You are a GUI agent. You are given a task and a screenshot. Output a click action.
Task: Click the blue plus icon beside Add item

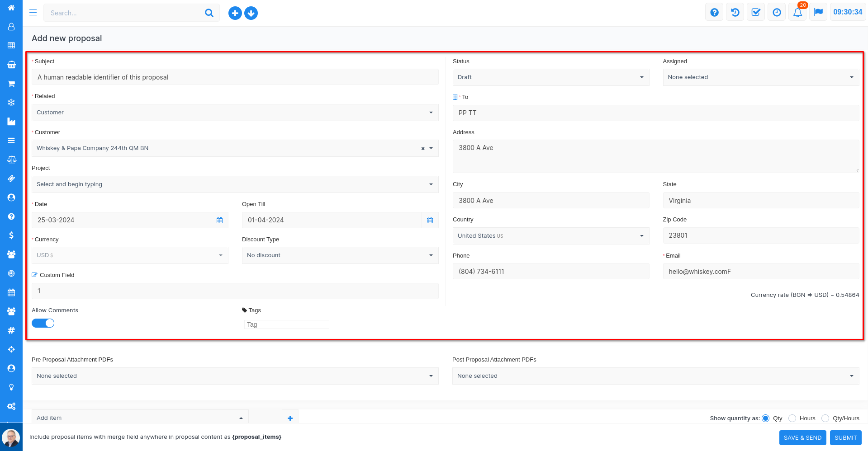click(x=290, y=418)
